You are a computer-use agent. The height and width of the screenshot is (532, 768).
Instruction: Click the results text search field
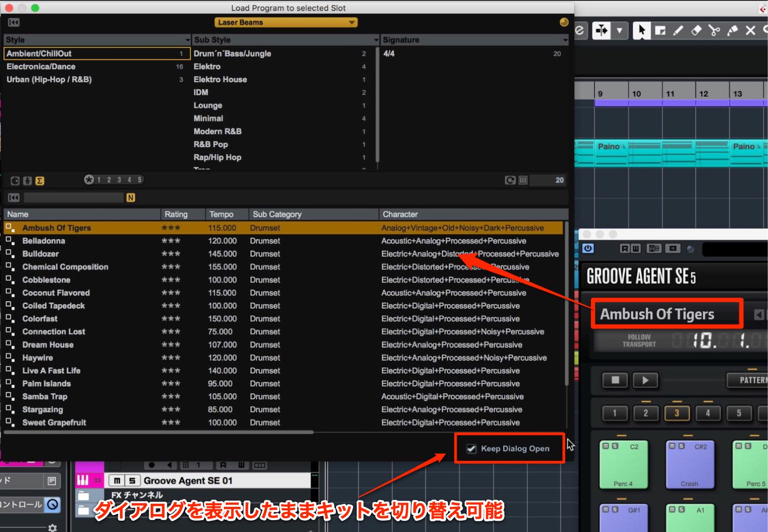coord(74,198)
